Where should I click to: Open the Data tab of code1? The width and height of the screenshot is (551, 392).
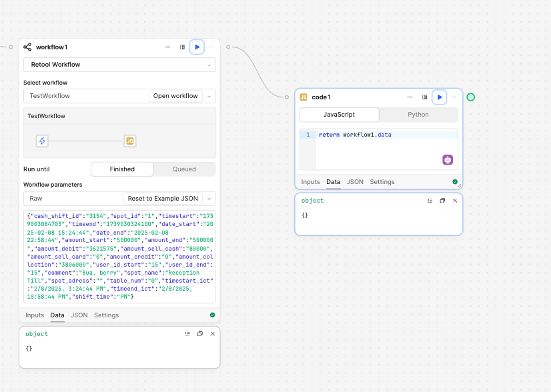(333, 182)
